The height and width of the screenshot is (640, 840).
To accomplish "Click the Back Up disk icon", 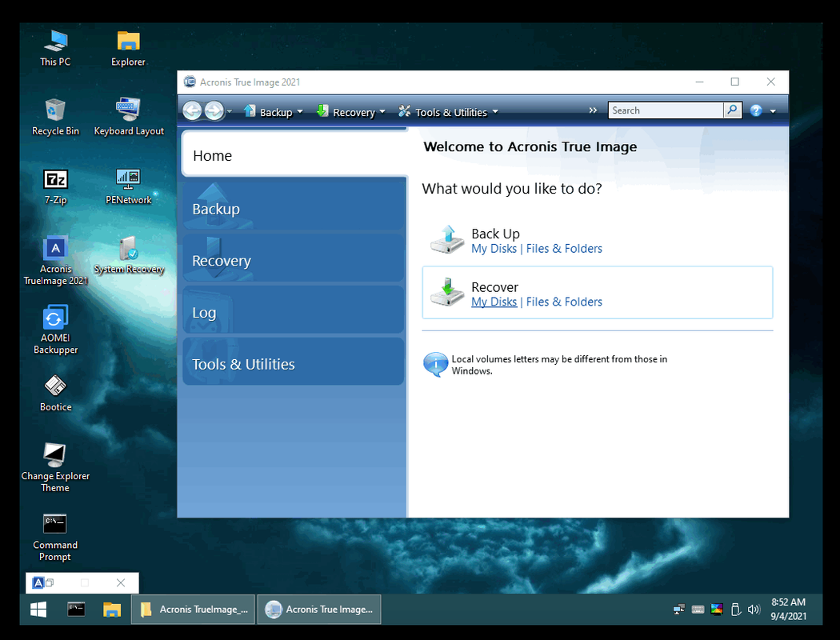I will click(447, 239).
